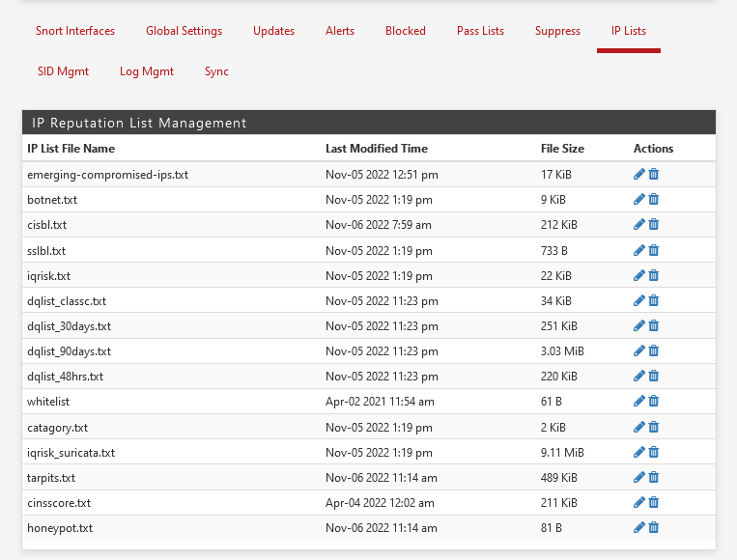This screenshot has height=560, width=737.
Task: Go to the Alerts tab
Action: [340, 31]
